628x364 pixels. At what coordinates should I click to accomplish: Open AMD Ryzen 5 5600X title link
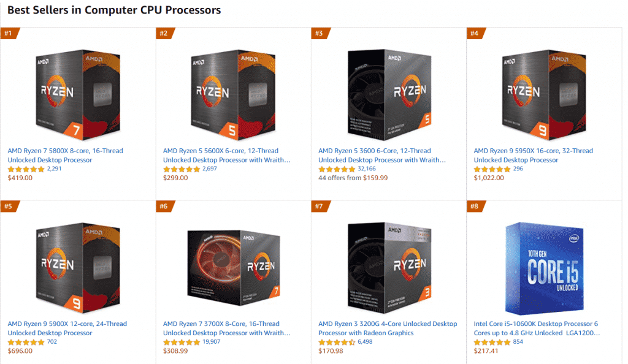(227, 155)
